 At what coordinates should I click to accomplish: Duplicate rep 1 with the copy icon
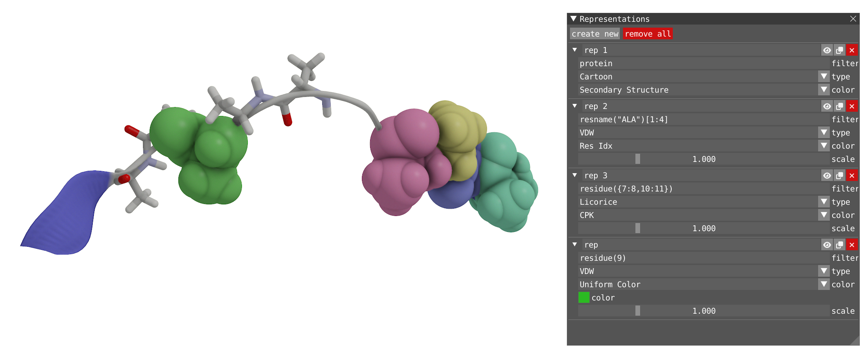tap(839, 50)
